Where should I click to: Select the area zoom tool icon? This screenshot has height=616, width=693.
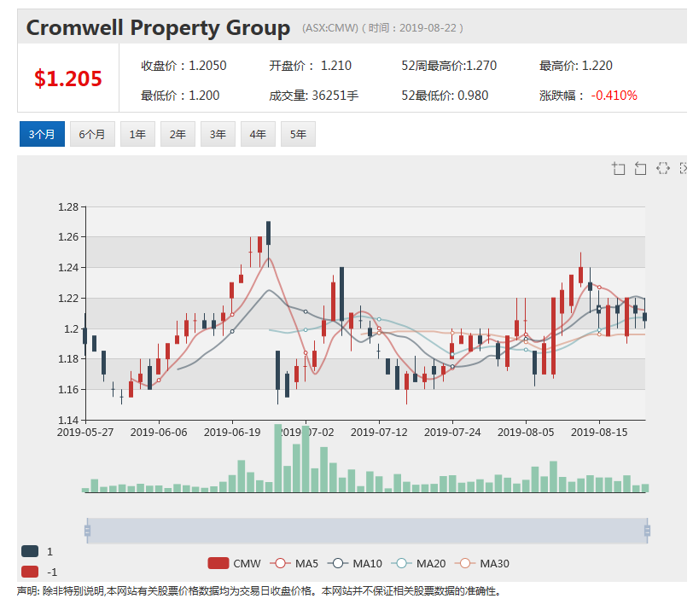point(619,168)
